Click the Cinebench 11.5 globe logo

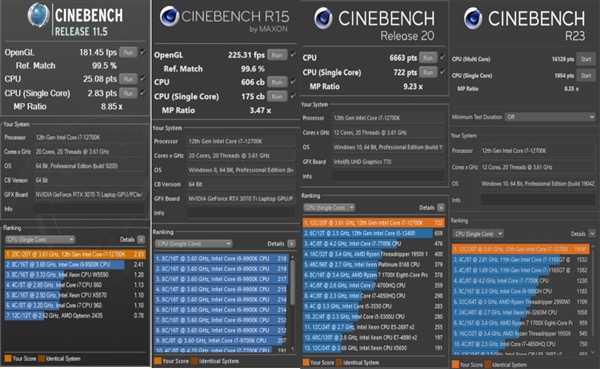(38, 15)
